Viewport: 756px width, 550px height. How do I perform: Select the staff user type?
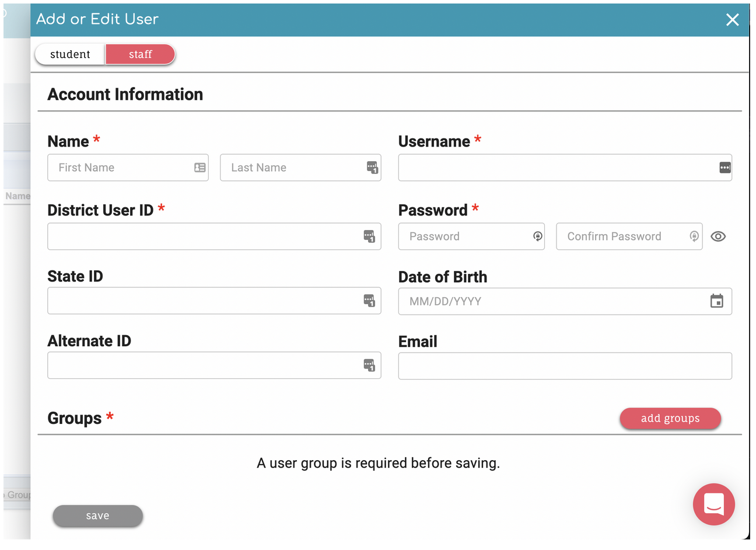click(x=140, y=54)
